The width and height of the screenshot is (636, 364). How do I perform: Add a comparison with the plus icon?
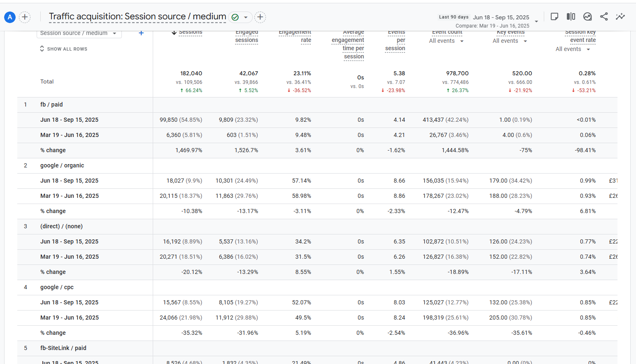tap(25, 17)
